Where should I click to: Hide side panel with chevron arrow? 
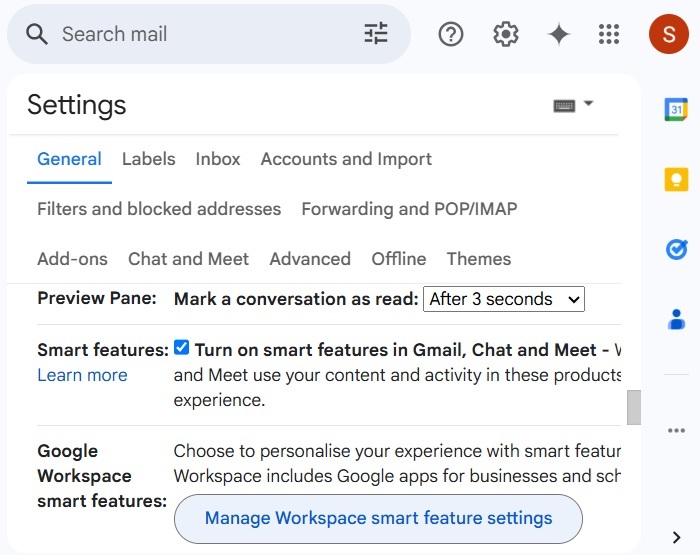click(x=677, y=537)
